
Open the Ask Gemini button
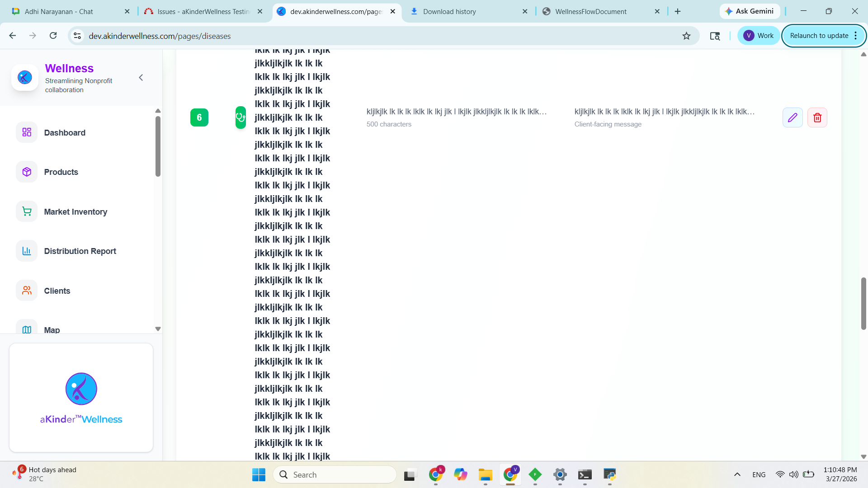click(x=749, y=11)
